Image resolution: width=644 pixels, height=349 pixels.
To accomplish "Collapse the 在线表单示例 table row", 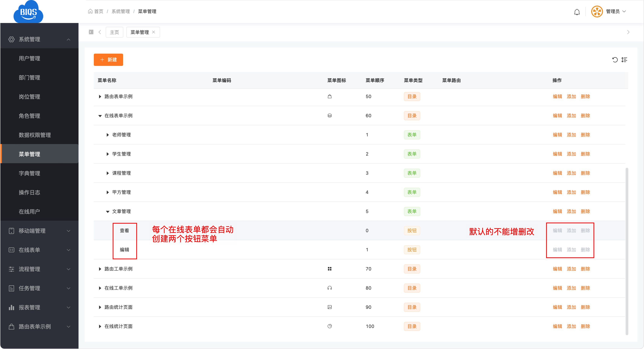I will pos(100,116).
